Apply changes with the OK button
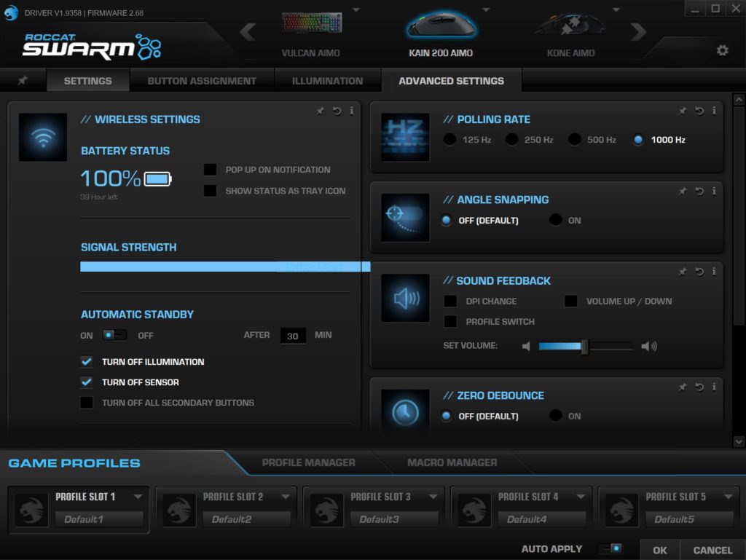The image size is (746, 560). tap(659, 550)
